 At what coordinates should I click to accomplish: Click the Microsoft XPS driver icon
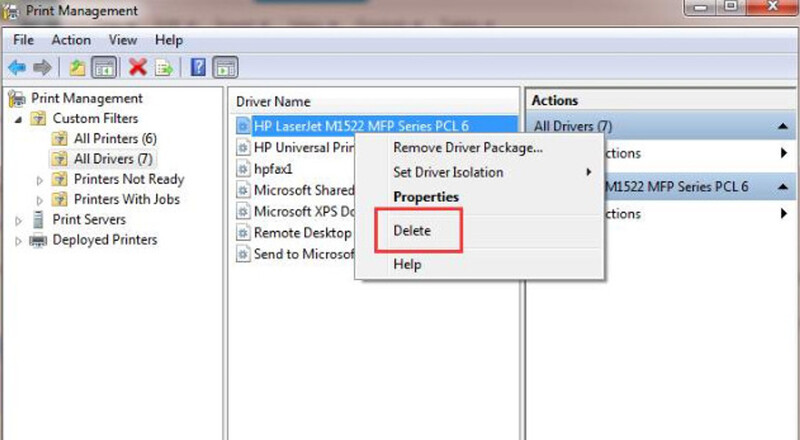coord(243,211)
